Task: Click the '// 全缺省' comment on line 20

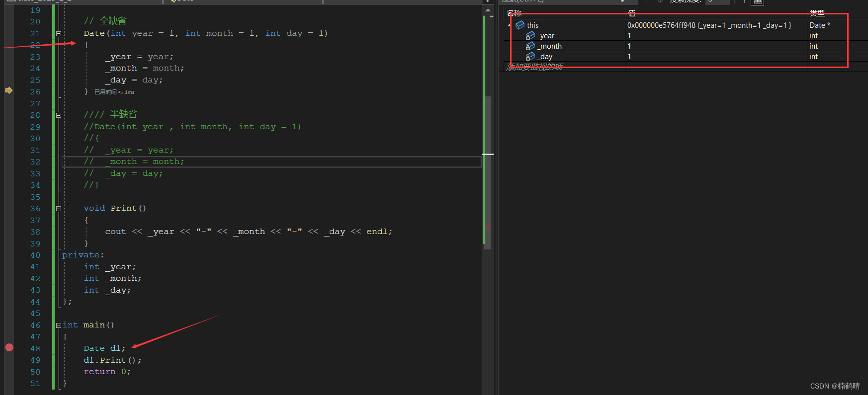Action: pos(105,21)
